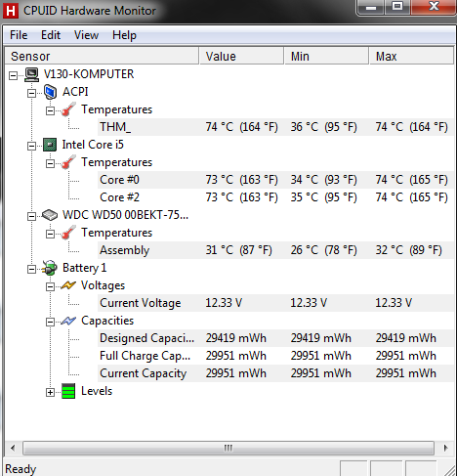Expand the Levels group
457x476 pixels.
coord(50,393)
